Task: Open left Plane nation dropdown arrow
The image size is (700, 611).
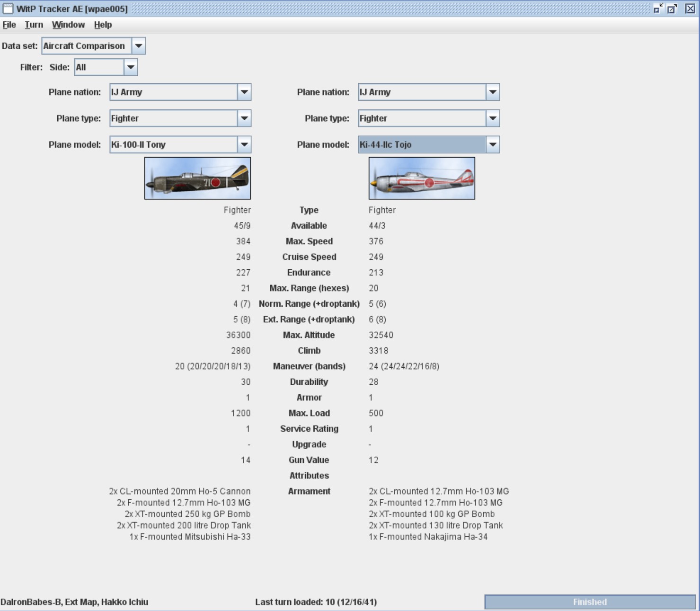Action: 244,92
